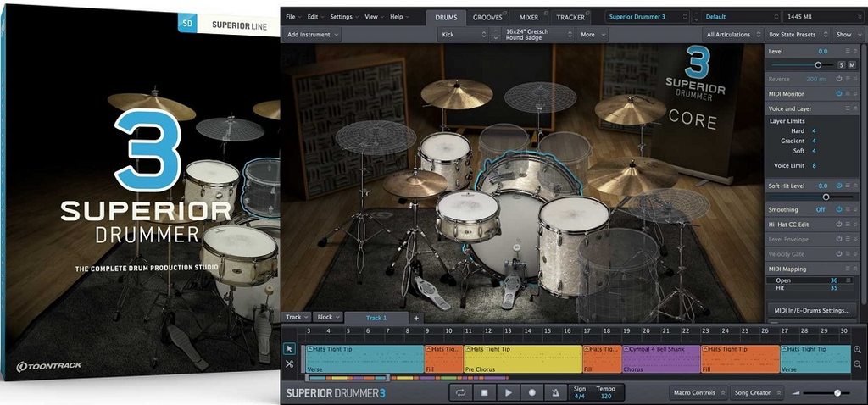Click the MIDI In/E-Drums Settings button
The width and height of the screenshot is (868, 405).
813,310
